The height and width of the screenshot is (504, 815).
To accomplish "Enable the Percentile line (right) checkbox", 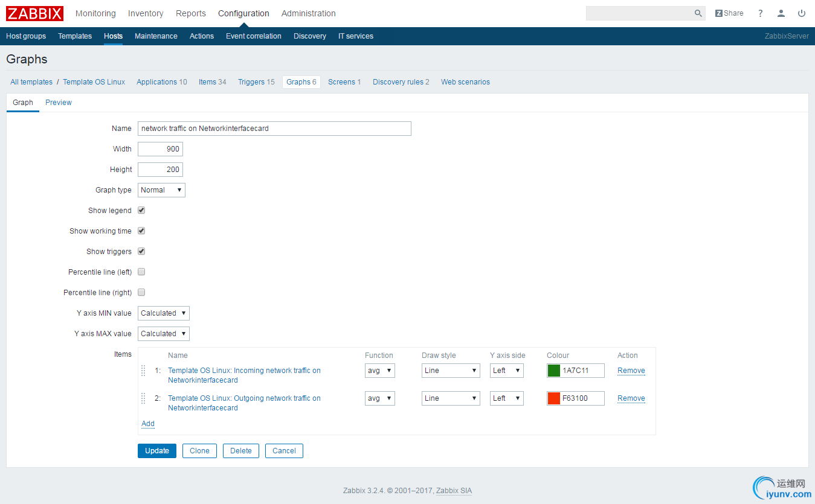I will [141, 293].
